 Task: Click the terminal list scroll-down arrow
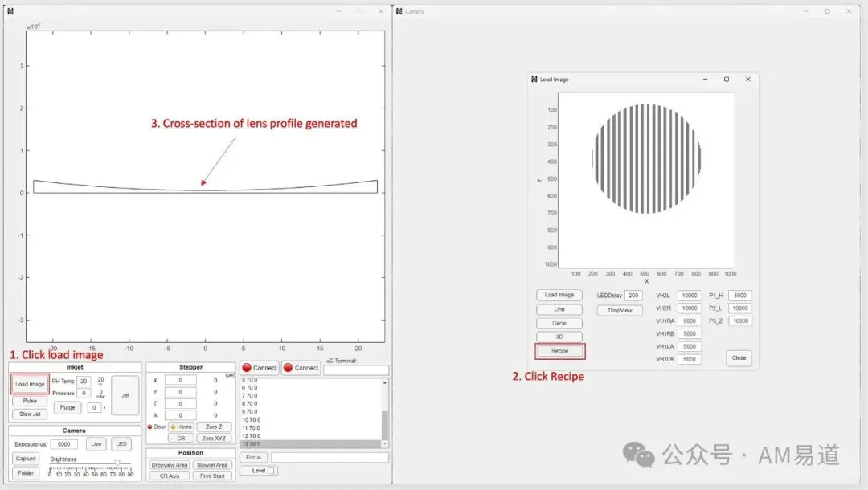click(x=385, y=444)
